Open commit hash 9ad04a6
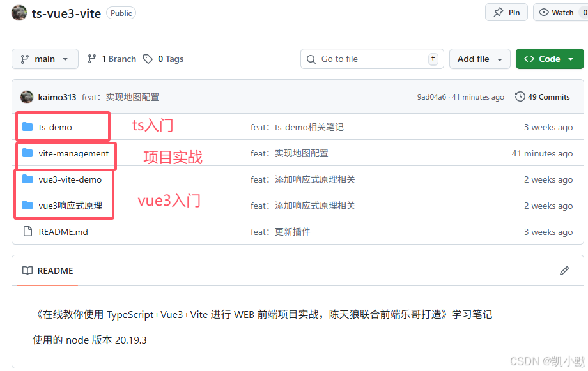588x371 pixels. pyautogui.click(x=431, y=97)
